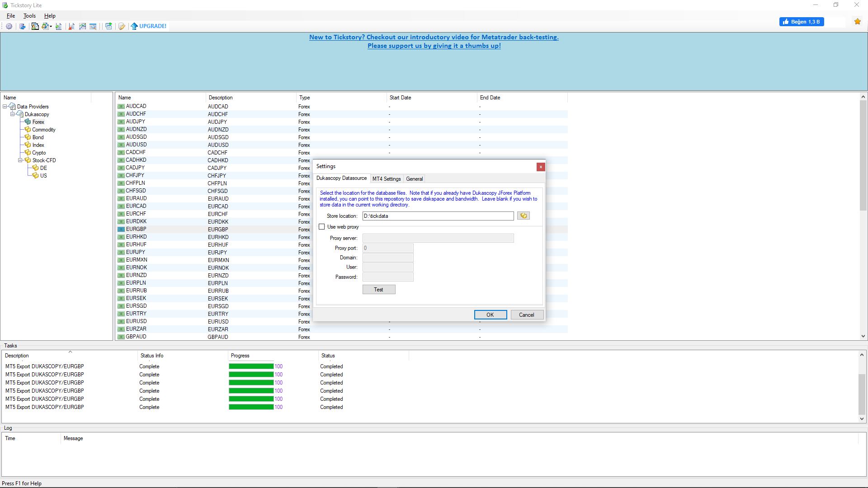Select the EURJPY symbol row

click(x=342, y=253)
